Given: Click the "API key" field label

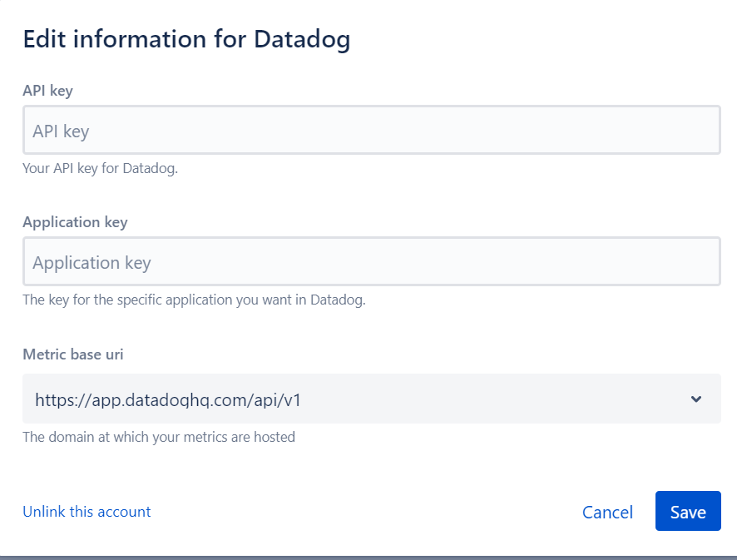Looking at the screenshot, I should [x=47, y=91].
